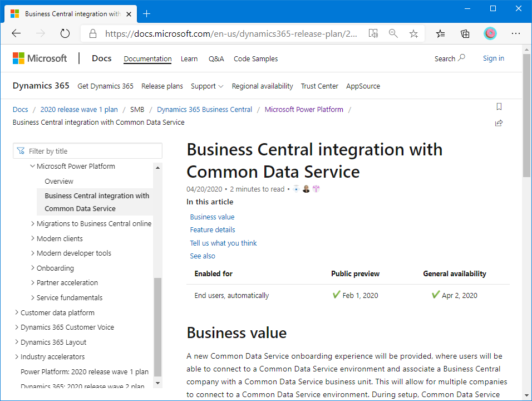
Task: Jump to Tell us what you think
Action: click(223, 243)
